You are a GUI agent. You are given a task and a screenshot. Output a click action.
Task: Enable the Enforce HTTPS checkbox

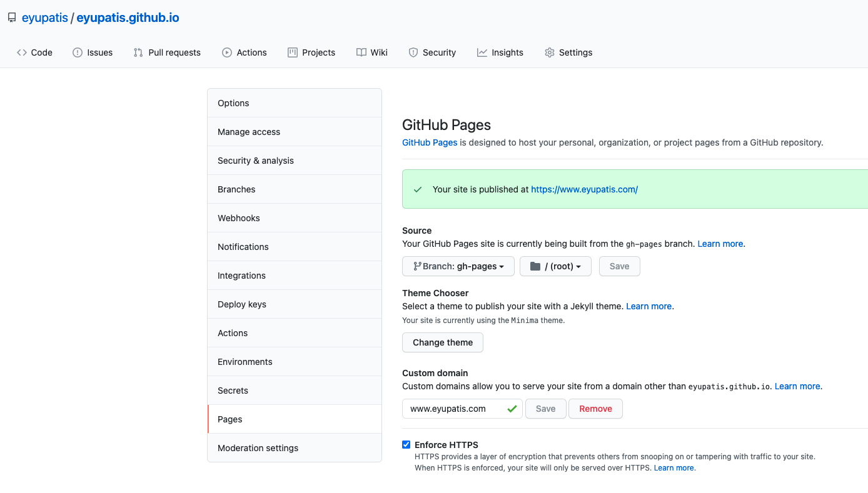[406, 444]
